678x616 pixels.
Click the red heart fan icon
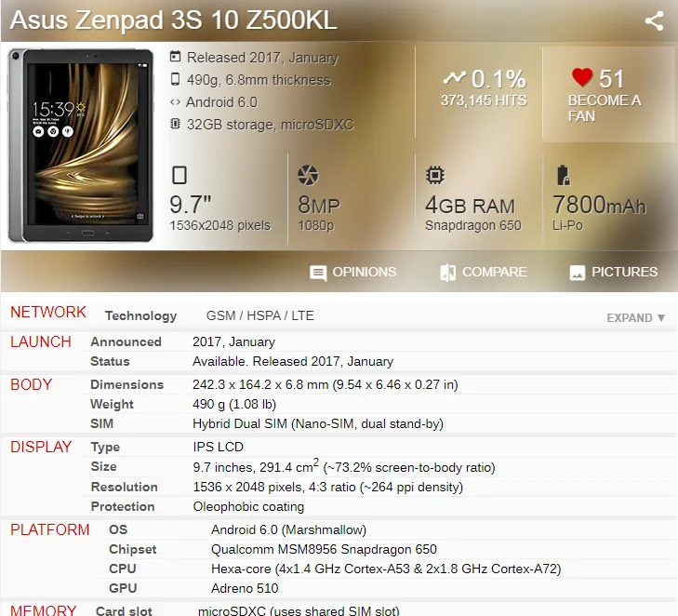[582, 78]
